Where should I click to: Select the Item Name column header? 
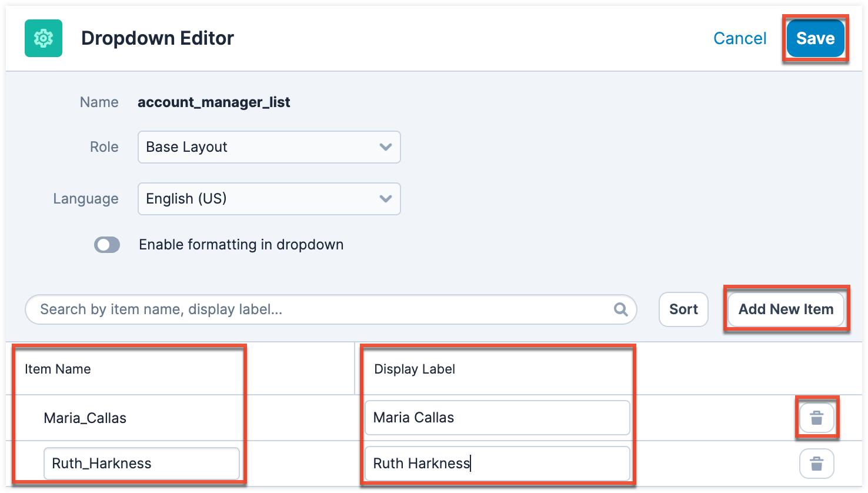point(58,369)
